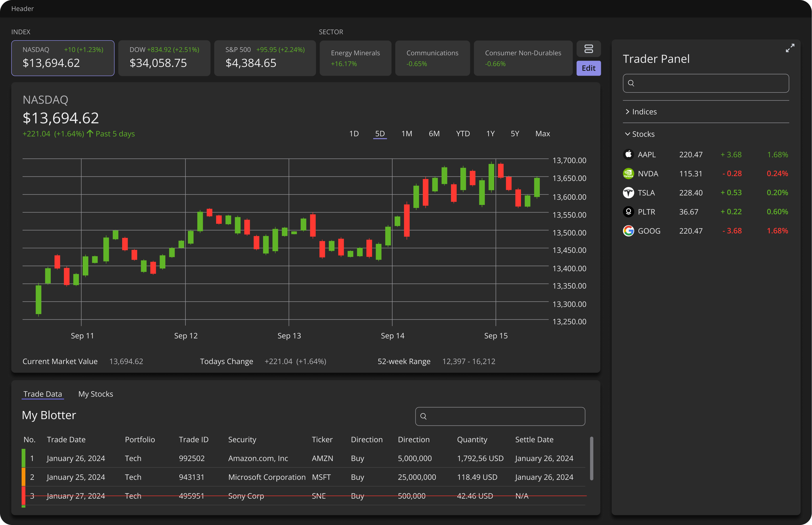Viewport: 812px width, 525px height.
Task: Click the 52-week Range value 12,397 - 16,212
Action: tap(468, 361)
